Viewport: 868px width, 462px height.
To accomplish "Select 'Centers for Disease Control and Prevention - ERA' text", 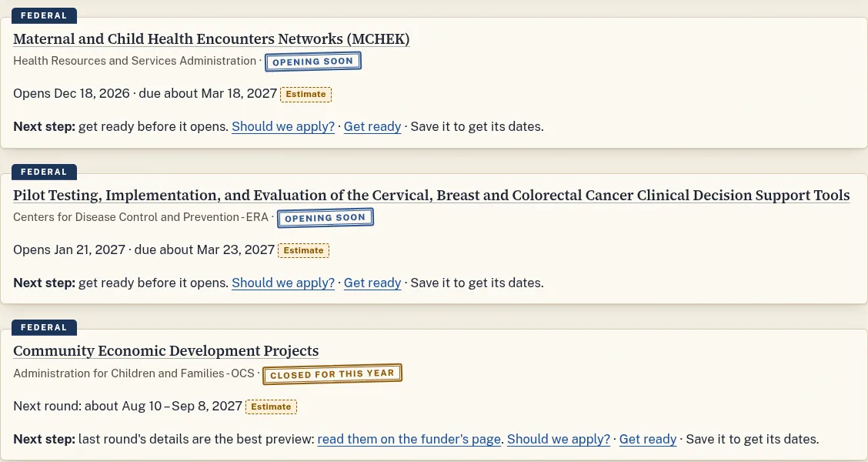I will (x=141, y=217).
